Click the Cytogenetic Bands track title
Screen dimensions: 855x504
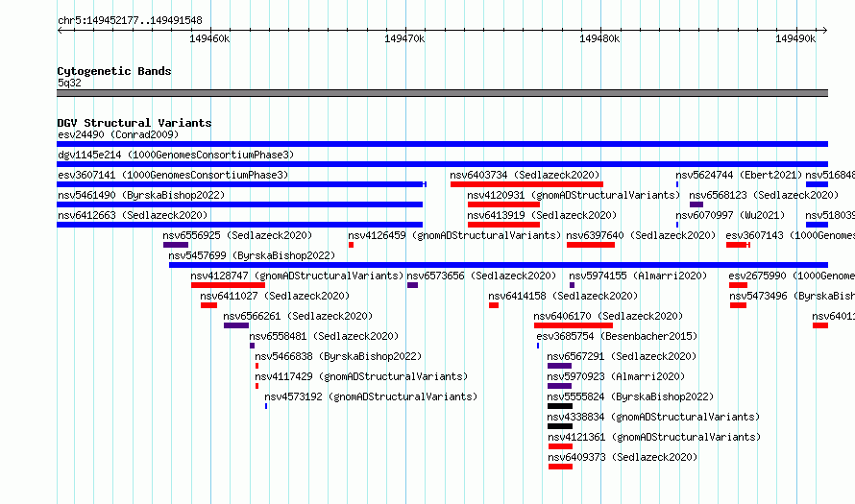(114, 71)
